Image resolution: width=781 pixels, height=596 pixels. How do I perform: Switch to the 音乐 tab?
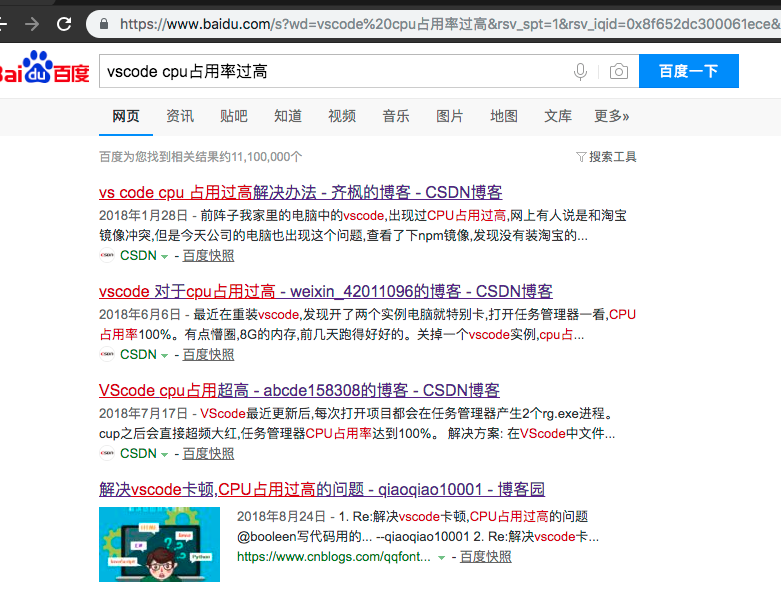pyautogui.click(x=396, y=117)
